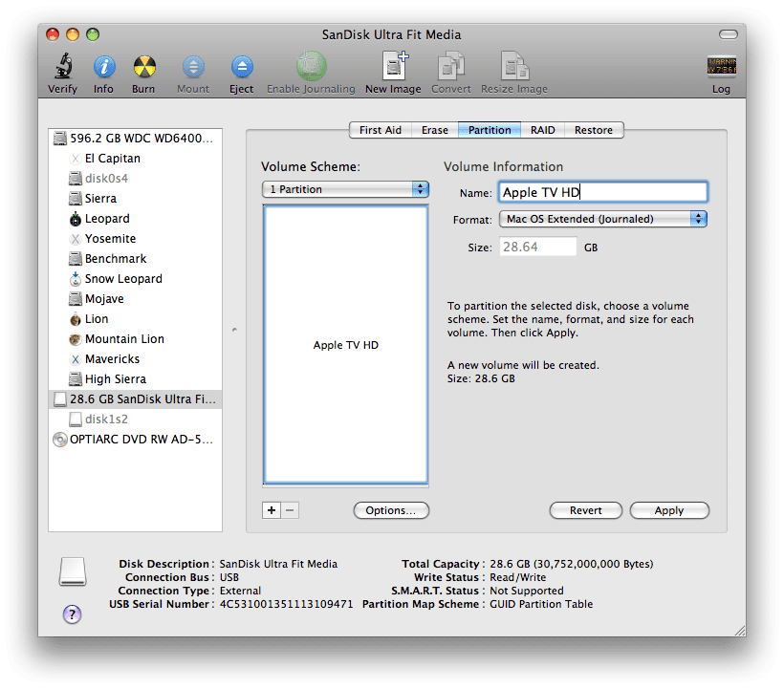Viewport: 784px width, 689px height.
Task: Switch to the First Aid tab
Action: (381, 130)
